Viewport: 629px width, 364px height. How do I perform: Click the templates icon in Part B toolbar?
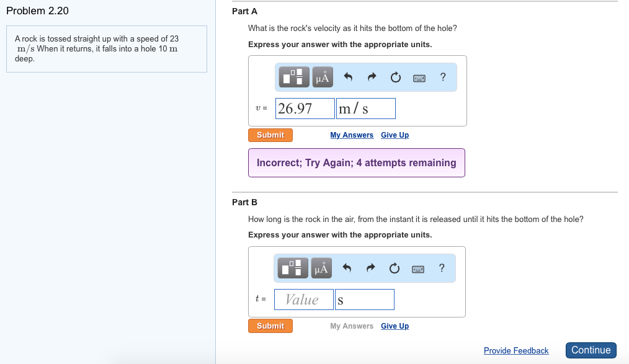(x=295, y=268)
